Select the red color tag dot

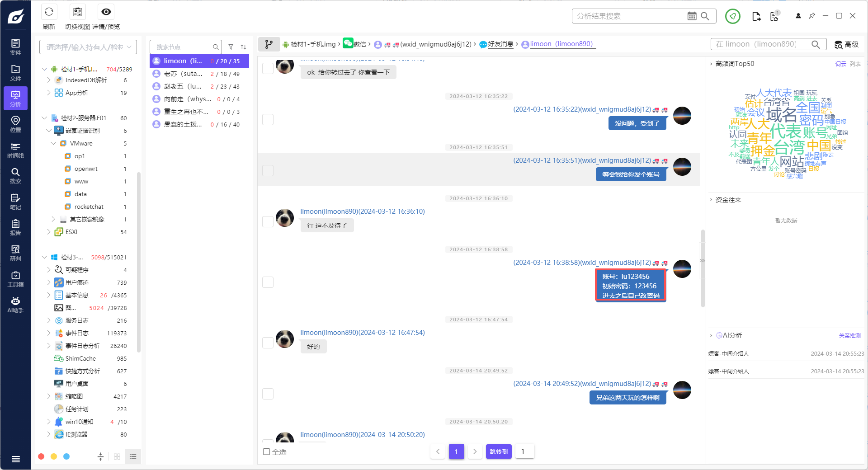click(x=41, y=456)
